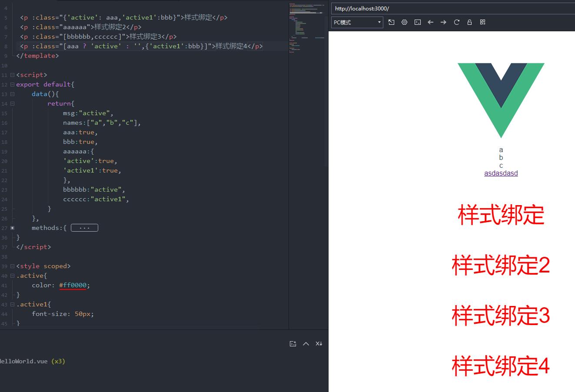Create a new terminal session
The image size is (575, 392).
point(293,343)
